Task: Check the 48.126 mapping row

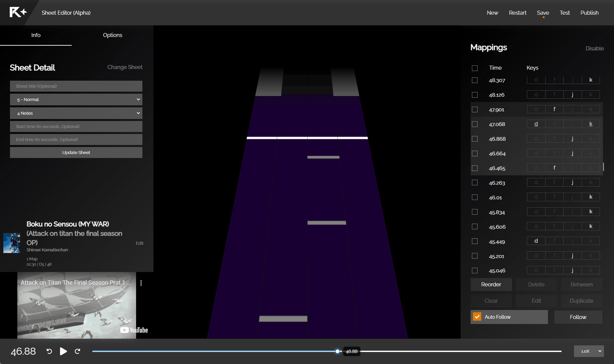Action: click(x=475, y=95)
